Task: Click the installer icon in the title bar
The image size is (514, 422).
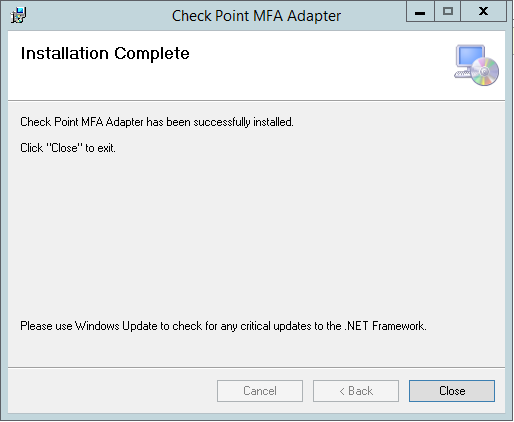Action: coord(18,15)
